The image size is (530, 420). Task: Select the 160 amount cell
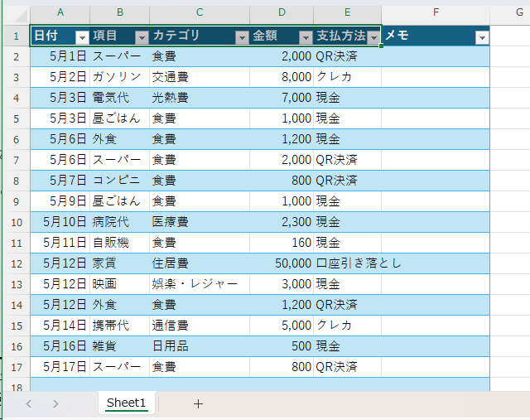[x=282, y=243]
